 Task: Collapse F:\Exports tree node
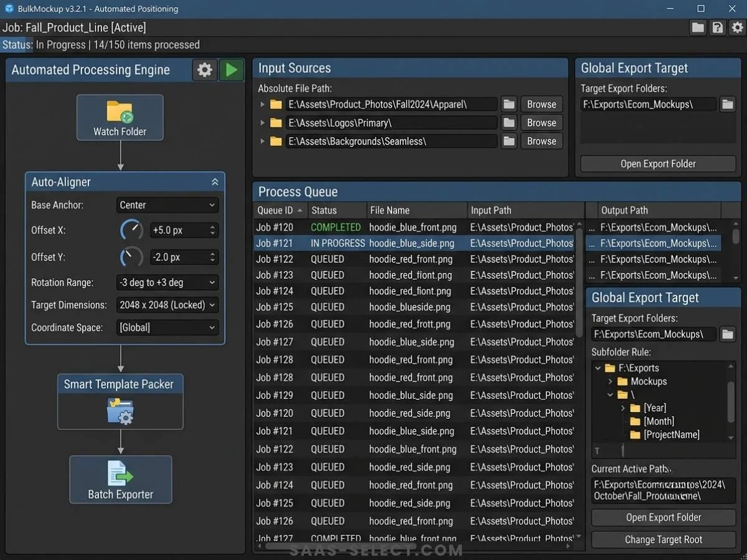[x=598, y=368]
